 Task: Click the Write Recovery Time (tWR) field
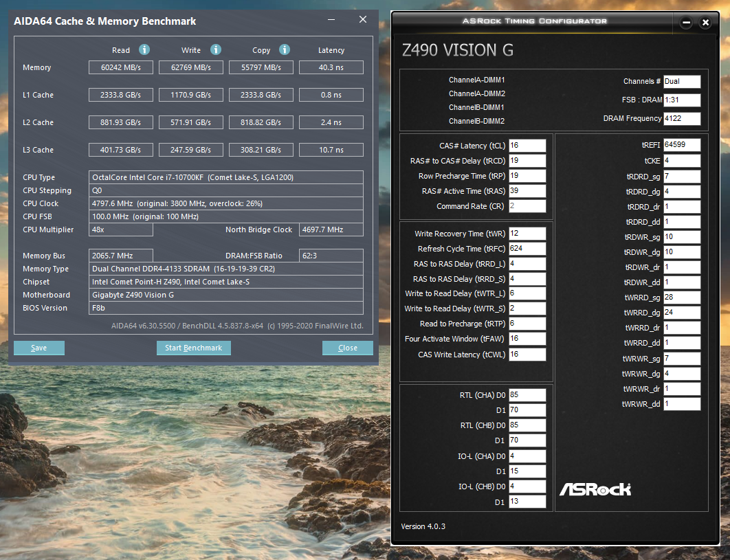527,234
